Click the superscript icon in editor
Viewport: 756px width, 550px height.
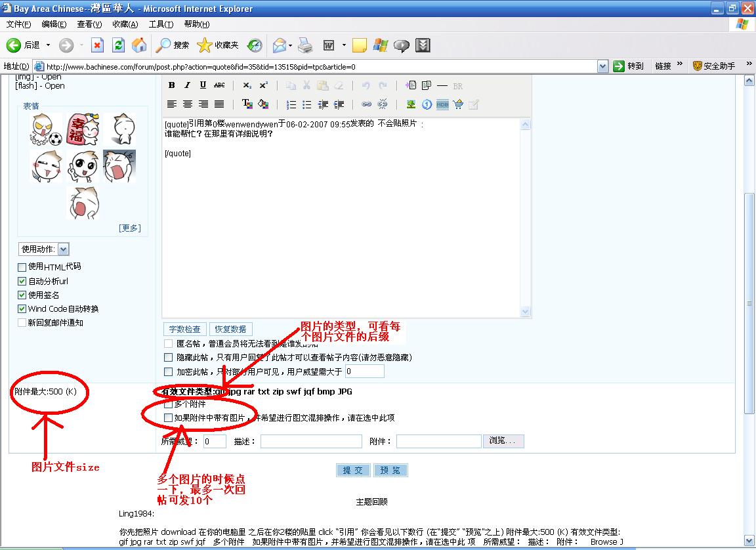(x=263, y=85)
